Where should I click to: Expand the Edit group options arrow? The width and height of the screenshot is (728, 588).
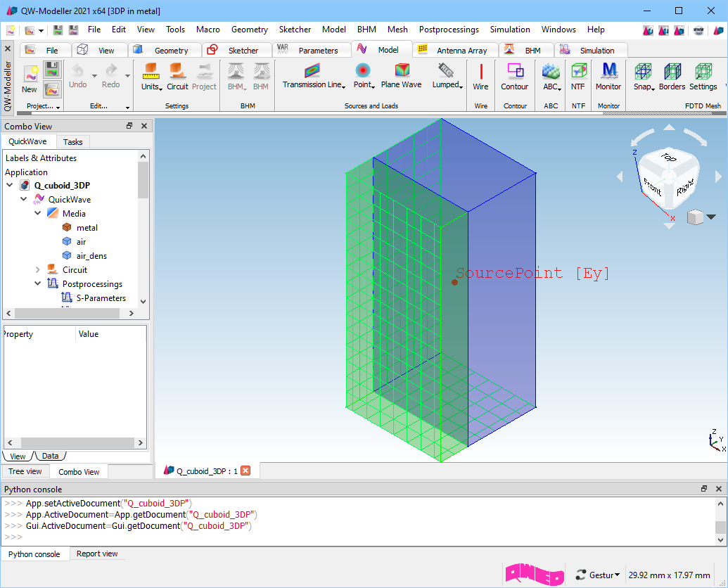[127, 108]
